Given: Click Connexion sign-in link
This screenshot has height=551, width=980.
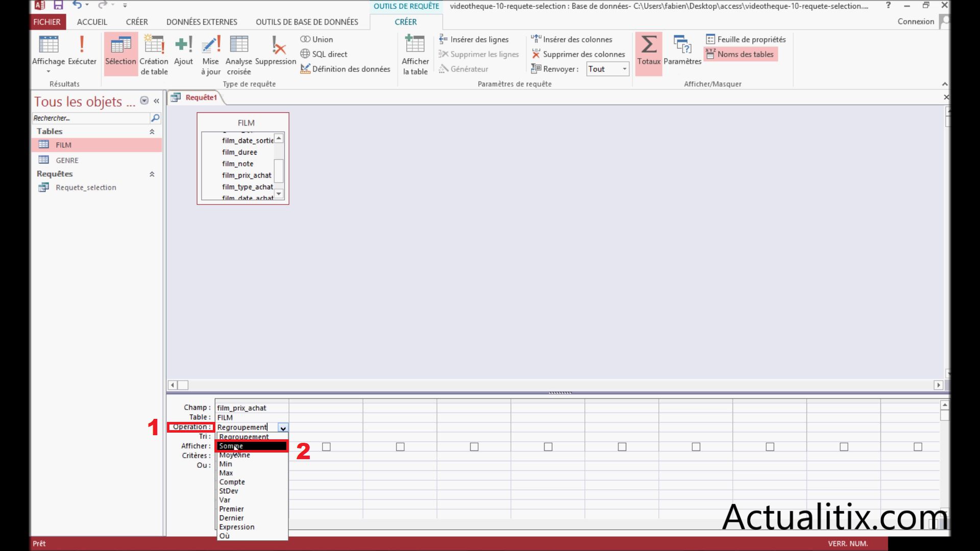Looking at the screenshot, I should click(x=916, y=21).
